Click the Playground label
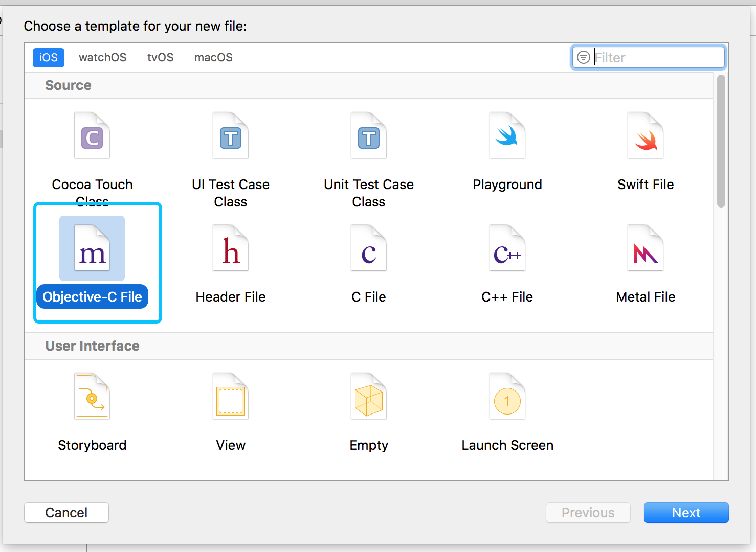The image size is (756, 552). click(507, 185)
